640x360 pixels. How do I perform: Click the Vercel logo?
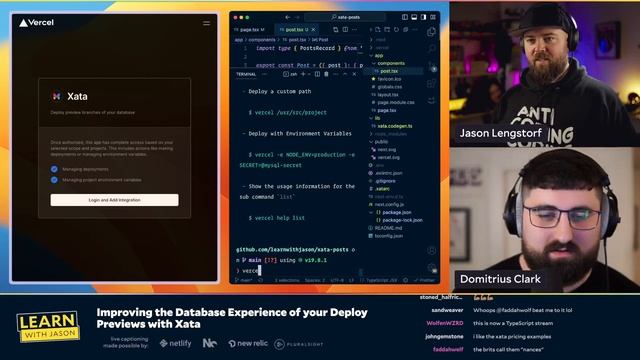pos(36,23)
